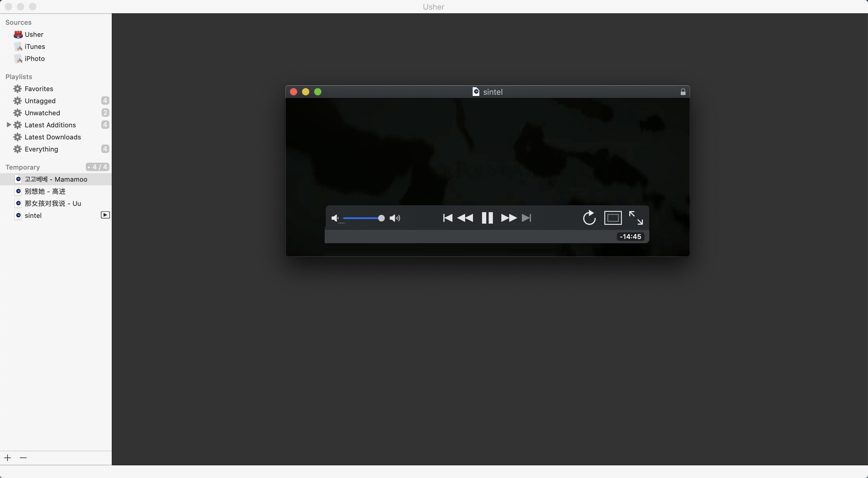Skip to next item in player

coord(526,218)
